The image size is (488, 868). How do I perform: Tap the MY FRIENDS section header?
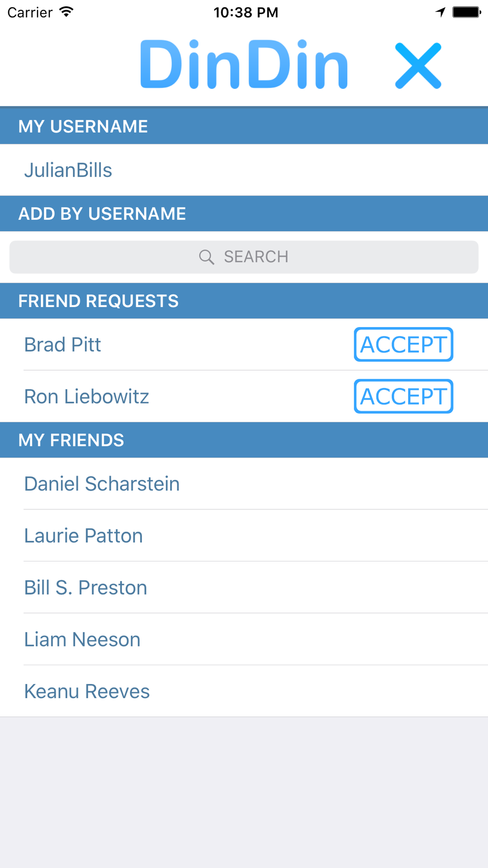click(x=244, y=440)
